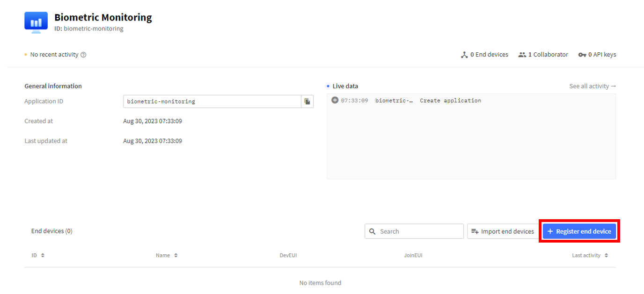Click the End devices (0) heading
644x294 pixels.
click(x=52, y=231)
